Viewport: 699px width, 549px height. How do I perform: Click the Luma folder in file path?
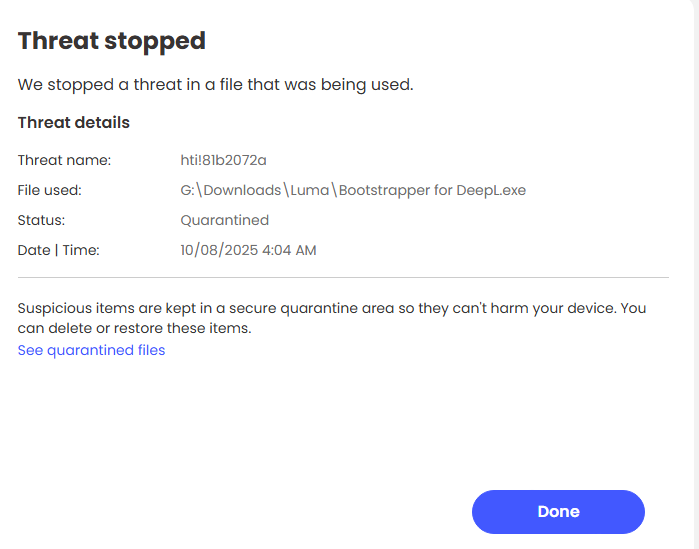click(311, 190)
